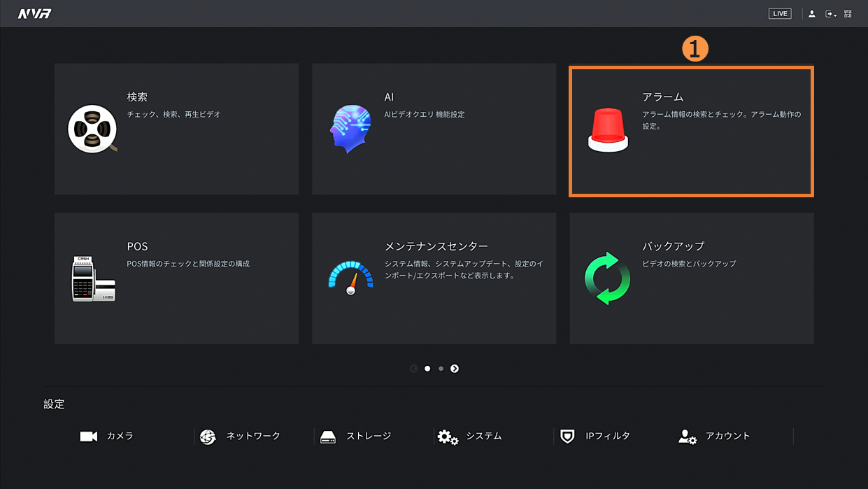This screenshot has height=489, width=868.
Task: Open the 検索 film reel tile
Action: click(x=92, y=129)
